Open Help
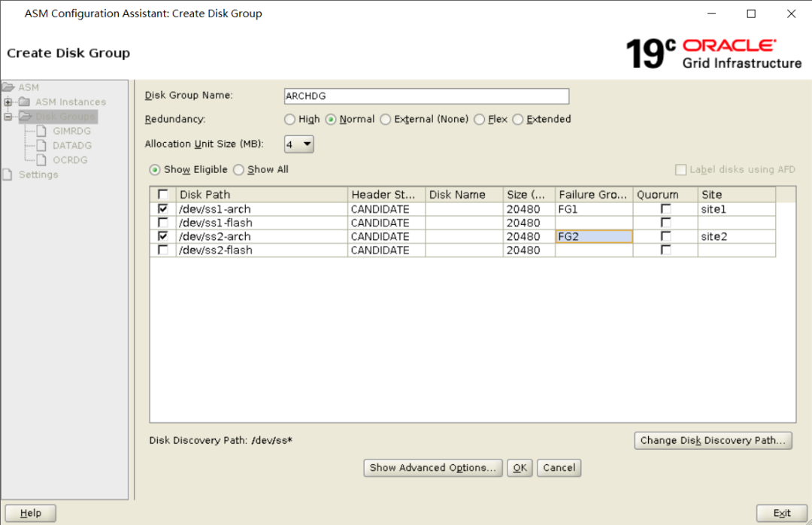812x525 pixels. click(31, 513)
